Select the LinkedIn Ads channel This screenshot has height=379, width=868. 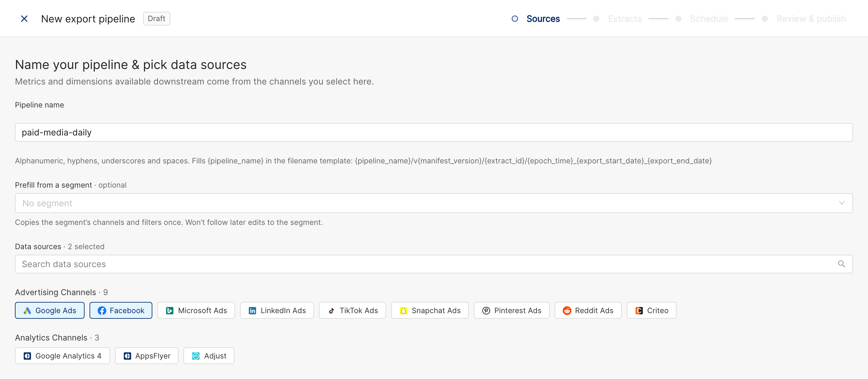(x=277, y=310)
